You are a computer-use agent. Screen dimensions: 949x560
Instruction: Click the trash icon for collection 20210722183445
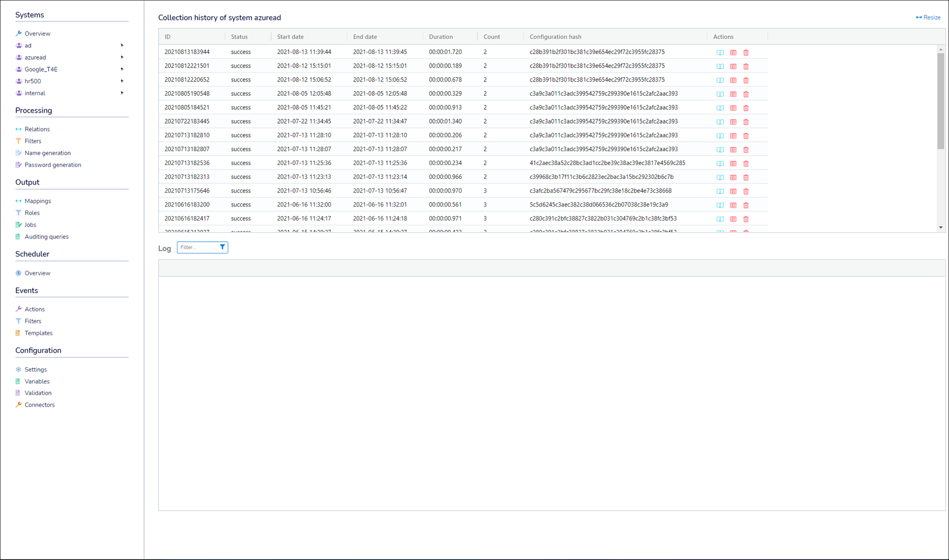point(746,122)
